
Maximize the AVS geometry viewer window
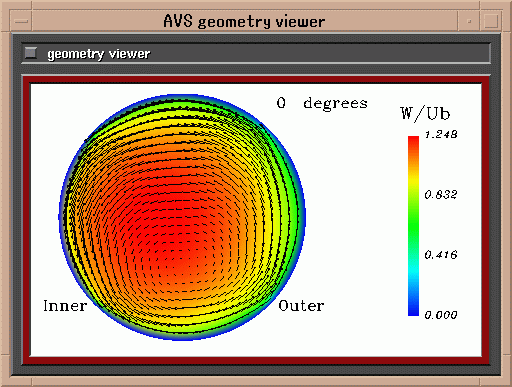490,21
